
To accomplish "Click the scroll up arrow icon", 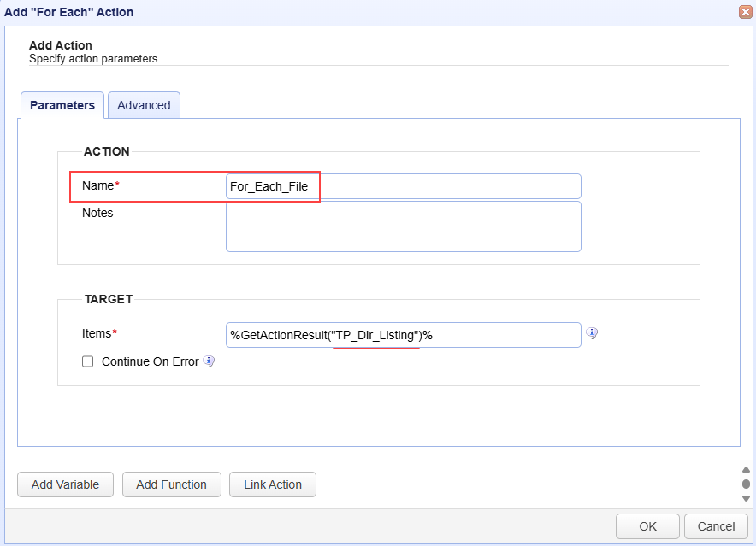I will coord(746,469).
